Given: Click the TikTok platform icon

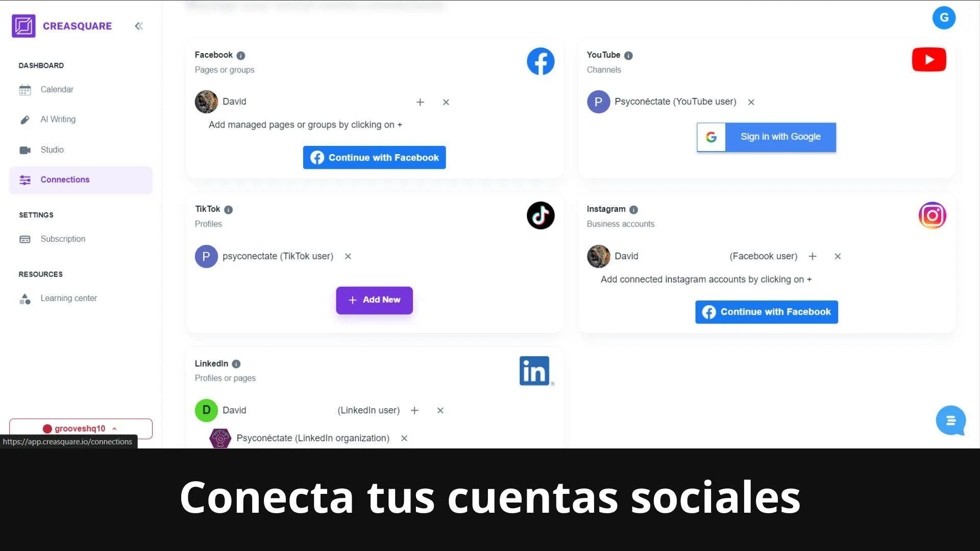Looking at the screenshot, I should pyautogui.click(x=540, y=215).
